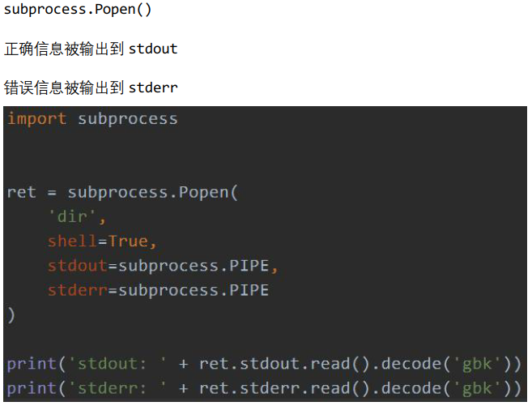Click the text 错误信息被输出到
This screenshot has height=406, width=532.
[x=65, y=87]
